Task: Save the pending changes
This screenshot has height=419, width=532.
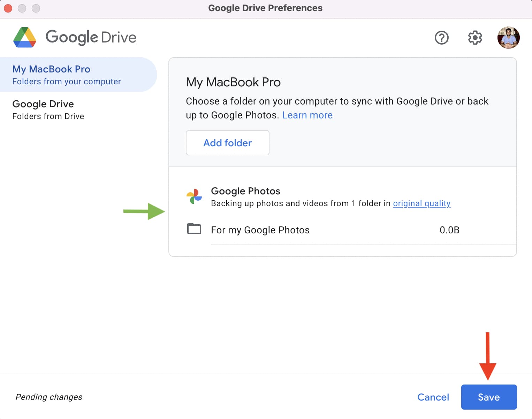Action: [x=489, y=397]
